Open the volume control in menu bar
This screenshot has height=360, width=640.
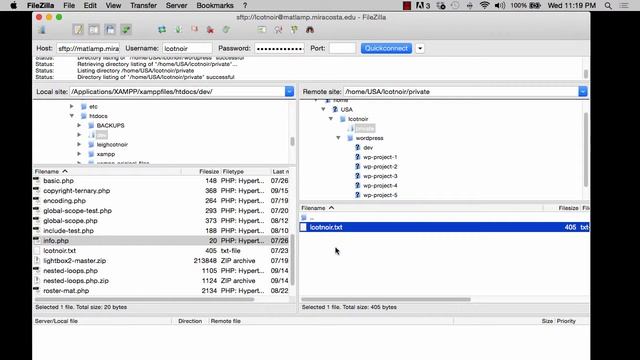pos(500,5)
